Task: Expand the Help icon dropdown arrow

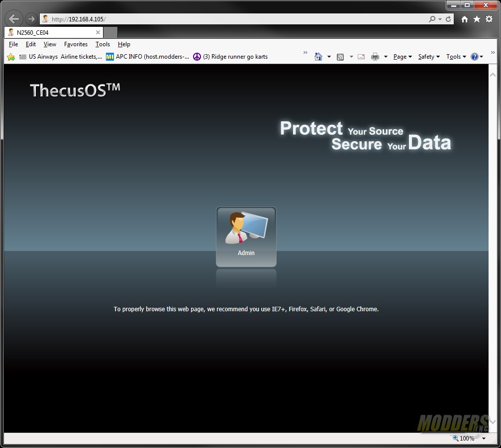Action: pos(481,57)
